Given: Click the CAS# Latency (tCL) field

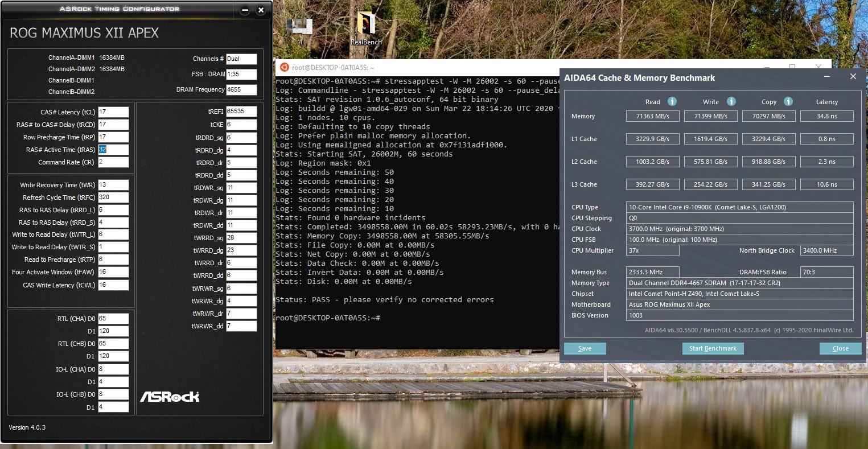Looking at the screenshot, I should pos(113,112).
